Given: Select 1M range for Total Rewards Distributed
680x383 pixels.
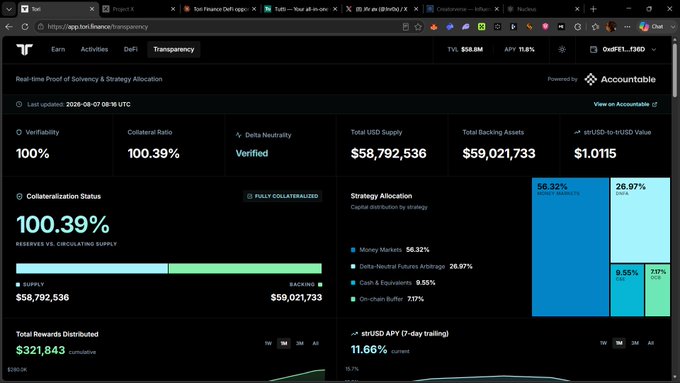Looking at the screenshot, I should pos(284,343).
